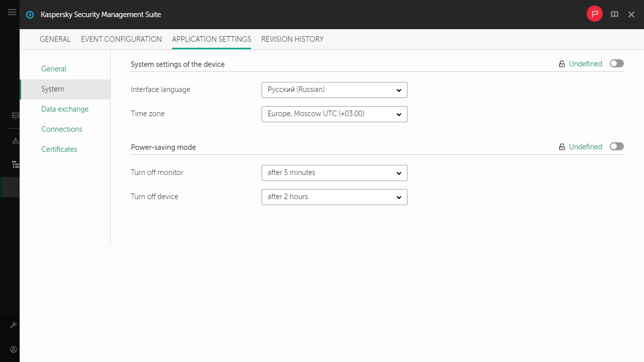644x362 pixels.
Task: Select Certificates in the settings sidebar
Action: [x=59, y=149]
